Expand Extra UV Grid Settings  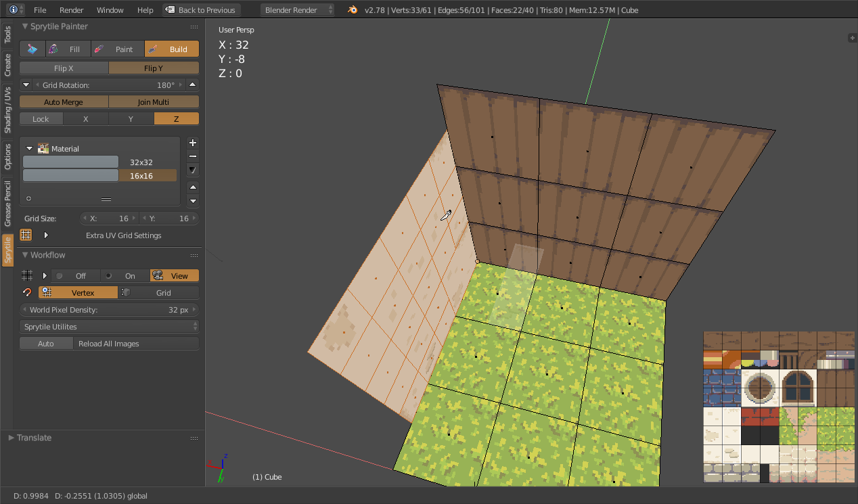click(x=46, y=235)
